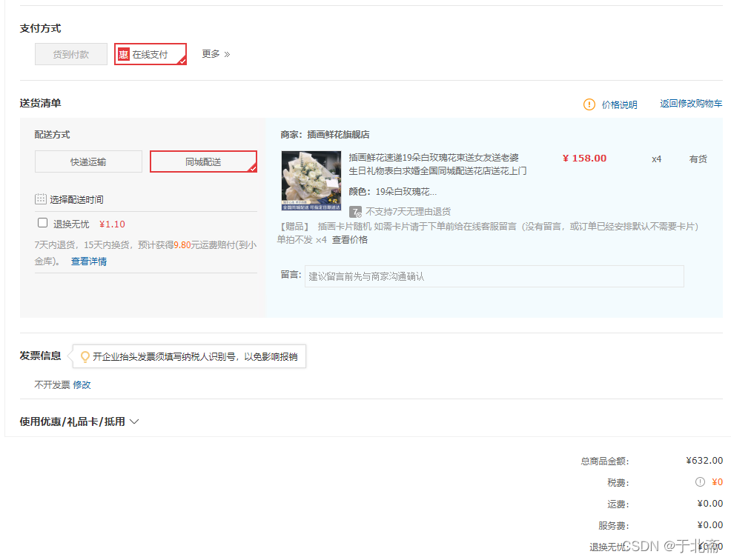Click the 有货 stock status
731x560 pixels.
[x=698, y=159]
